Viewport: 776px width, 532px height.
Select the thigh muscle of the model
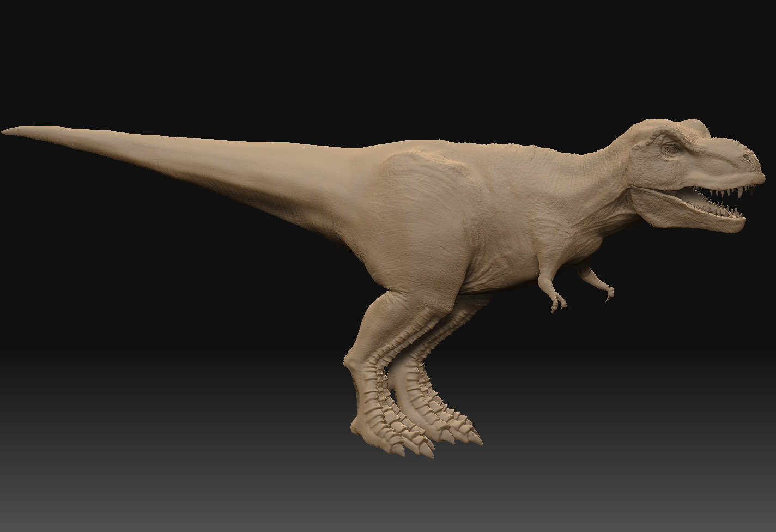(414, 273)
